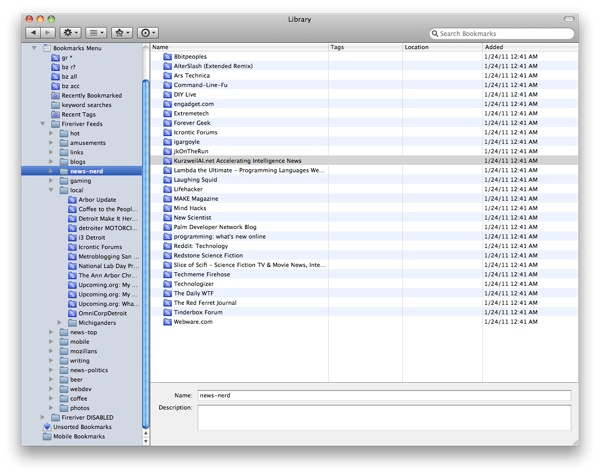Click the New Scientist feed icon
The height and width of the screenshot is (475, 600).
point(167,217)
